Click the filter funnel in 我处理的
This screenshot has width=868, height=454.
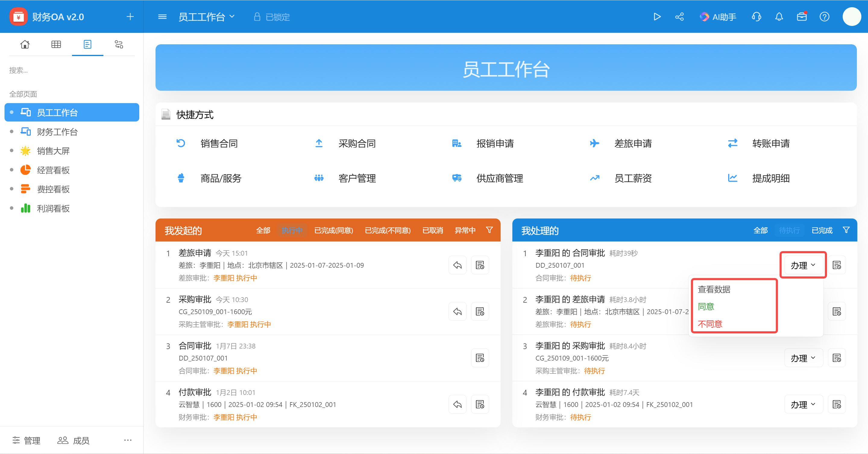(846, 230)
